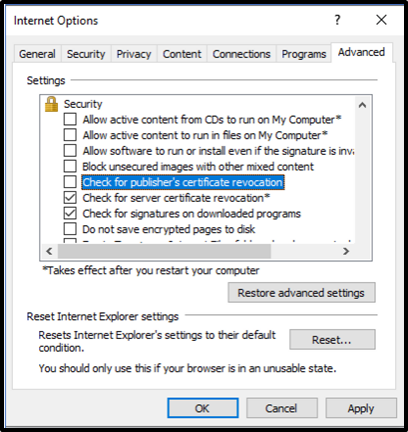Image resolution: width=408 pixels, height=432 pixels.
Task: Click the help question mark icon
Action: [337, 20]
